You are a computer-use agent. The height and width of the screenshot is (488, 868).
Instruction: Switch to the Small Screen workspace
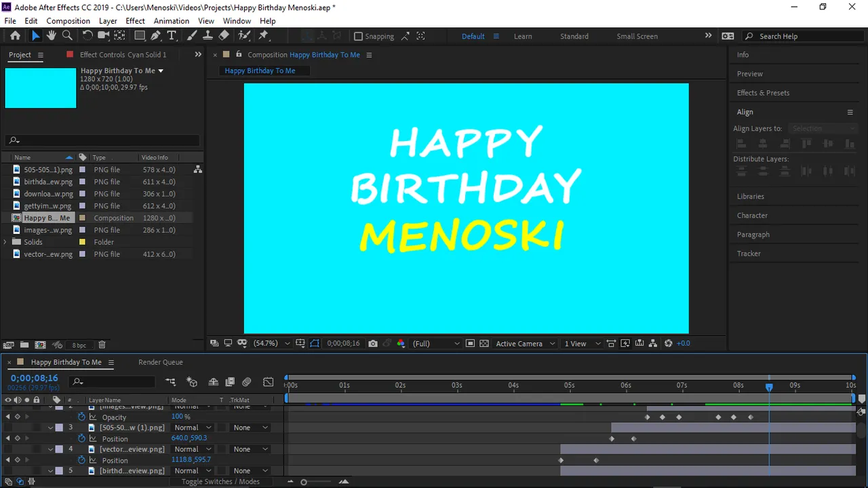click(x=637, y=37)
